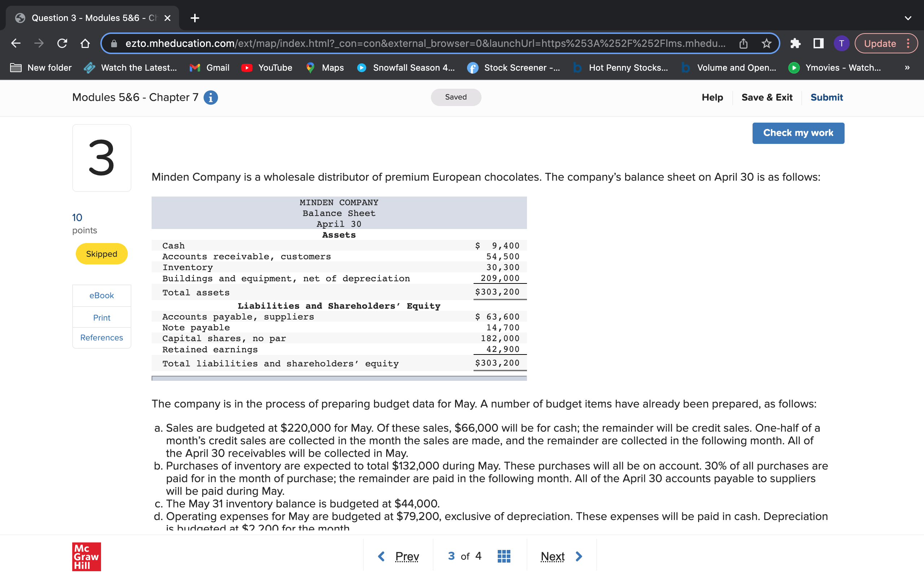Open Chrome three-dot menu beside Update
The height and width of the screenshot is (577, 924).
click(908, 44)
